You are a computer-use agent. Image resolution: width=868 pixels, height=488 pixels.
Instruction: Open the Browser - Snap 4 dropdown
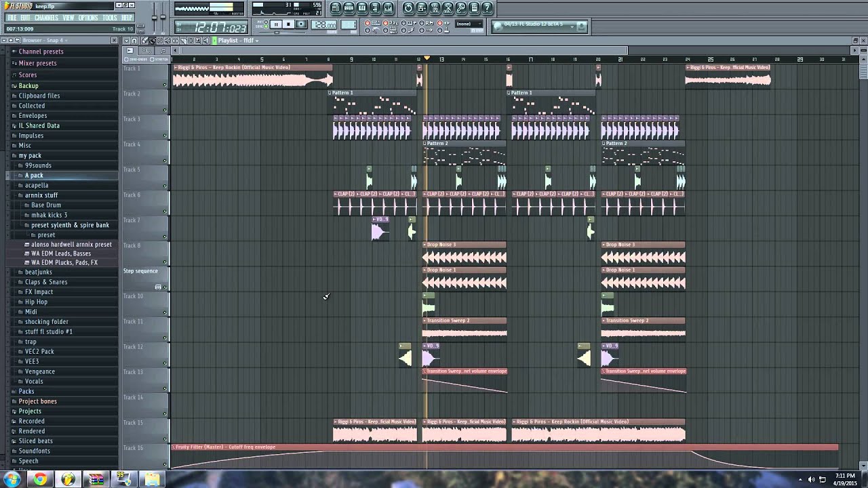(45, 41)
